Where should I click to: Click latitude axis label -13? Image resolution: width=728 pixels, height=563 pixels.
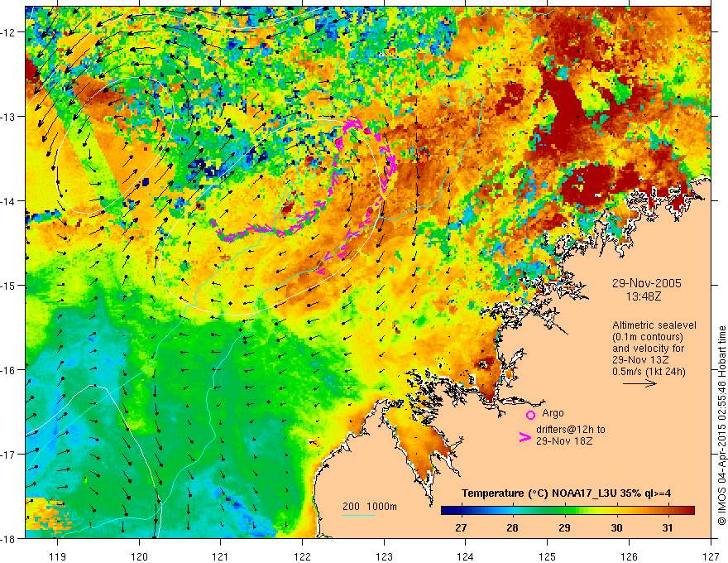point(9,117)
